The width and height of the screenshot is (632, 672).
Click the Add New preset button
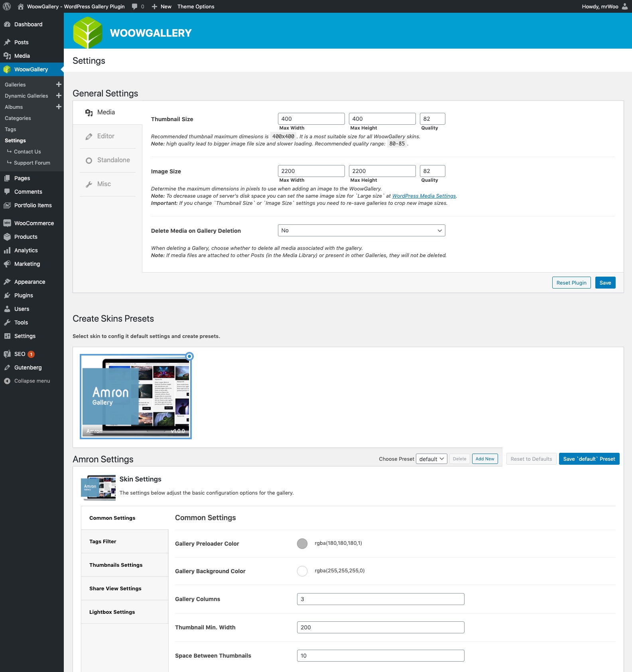[x=485, y=459]
